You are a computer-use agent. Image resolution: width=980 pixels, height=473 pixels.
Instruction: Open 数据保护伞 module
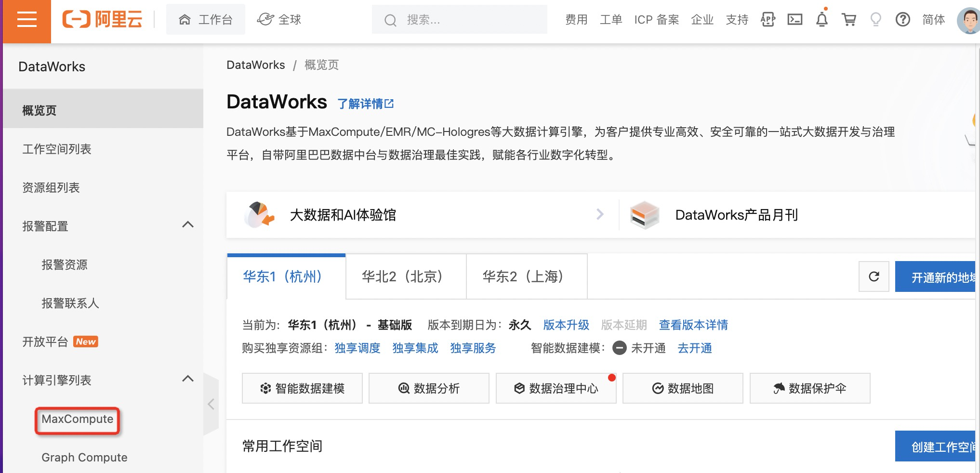(810, 388)
